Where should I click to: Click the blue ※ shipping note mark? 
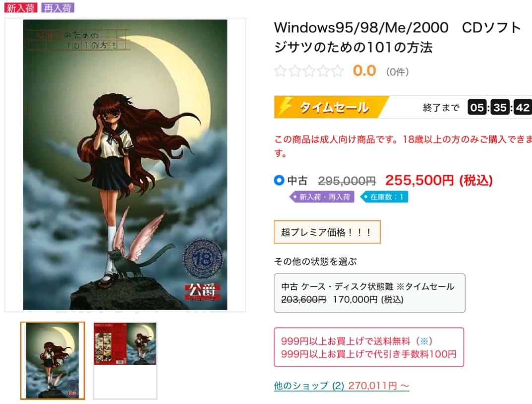tap(424, 341)
